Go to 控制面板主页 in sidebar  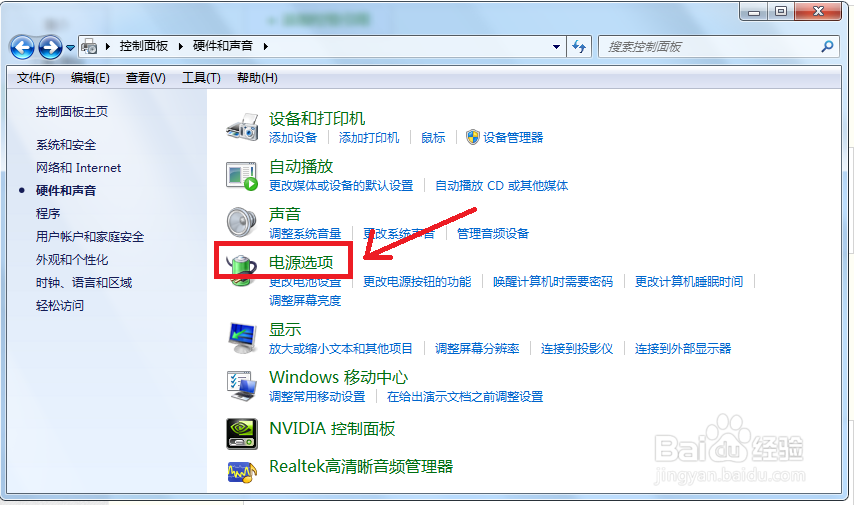[x=72, y=112]
